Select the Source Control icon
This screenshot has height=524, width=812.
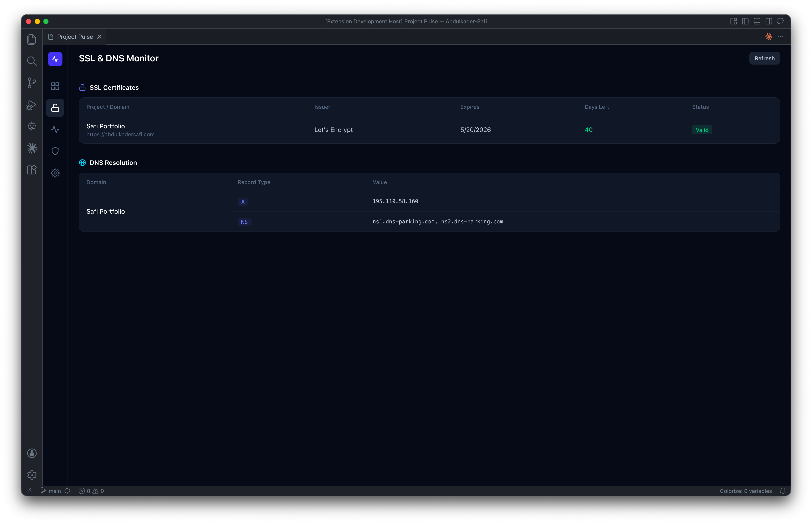pyautogui.click(x=32, y=83)
